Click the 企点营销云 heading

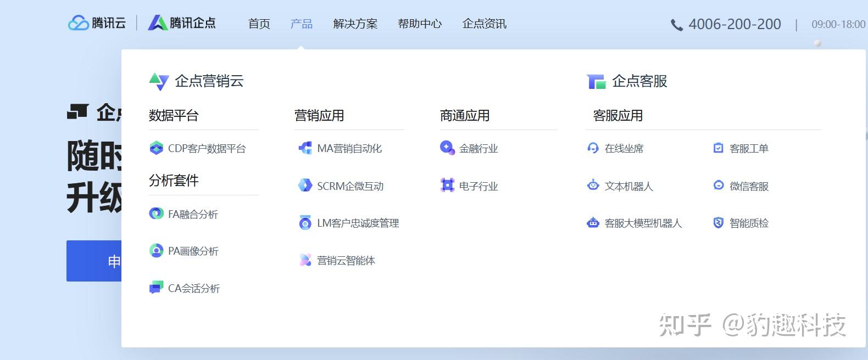[x=209, y=81]
